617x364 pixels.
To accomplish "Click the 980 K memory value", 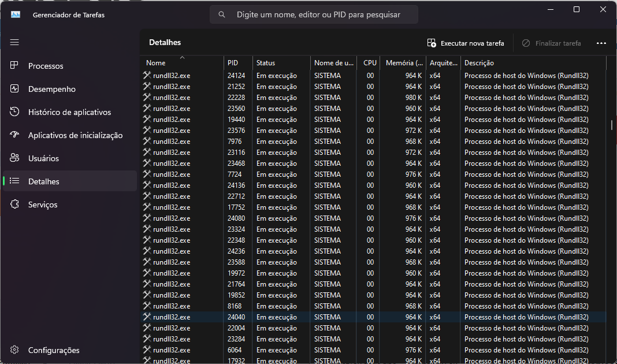I will pos(413,97).
